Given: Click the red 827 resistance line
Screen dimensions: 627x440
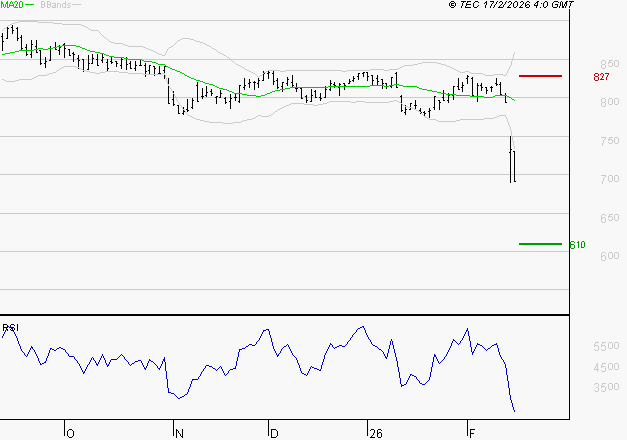Looking at the screenshot, I should point(540,76).
